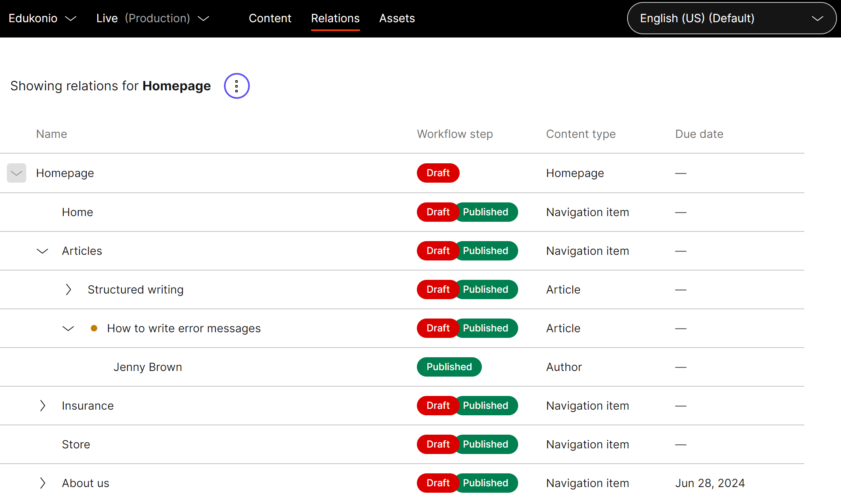Viewport: 841px width, 504px height.
Task: Collapse the Homepage root row
Action: pos(17,173)
